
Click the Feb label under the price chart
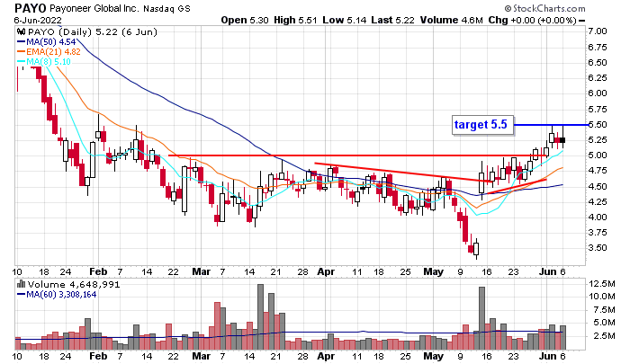coord(98,272)
